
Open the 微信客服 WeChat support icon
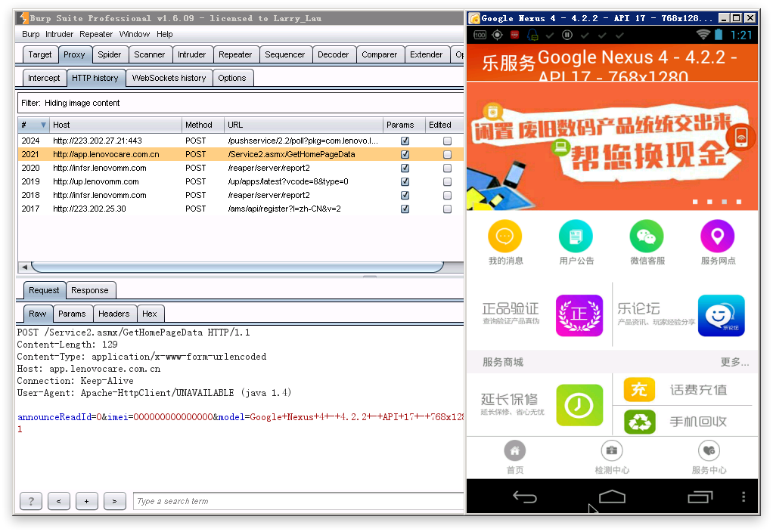646,237
